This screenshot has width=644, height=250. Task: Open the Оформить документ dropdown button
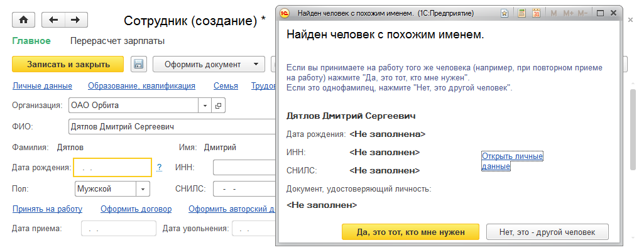(x=209, y=64)
